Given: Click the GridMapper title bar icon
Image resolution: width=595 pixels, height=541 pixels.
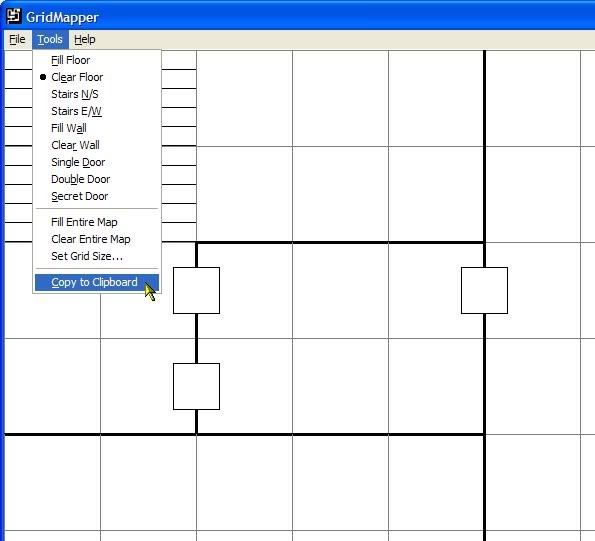Looking at the screenshot, I should pyautogui.click(x=14, y=16).
